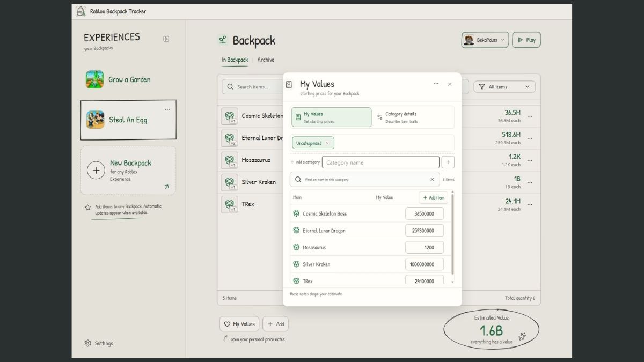Image resolution: width=644 pixels, height=362 pixels.
Task: Click the Play button
Action: tap(526, 40)
